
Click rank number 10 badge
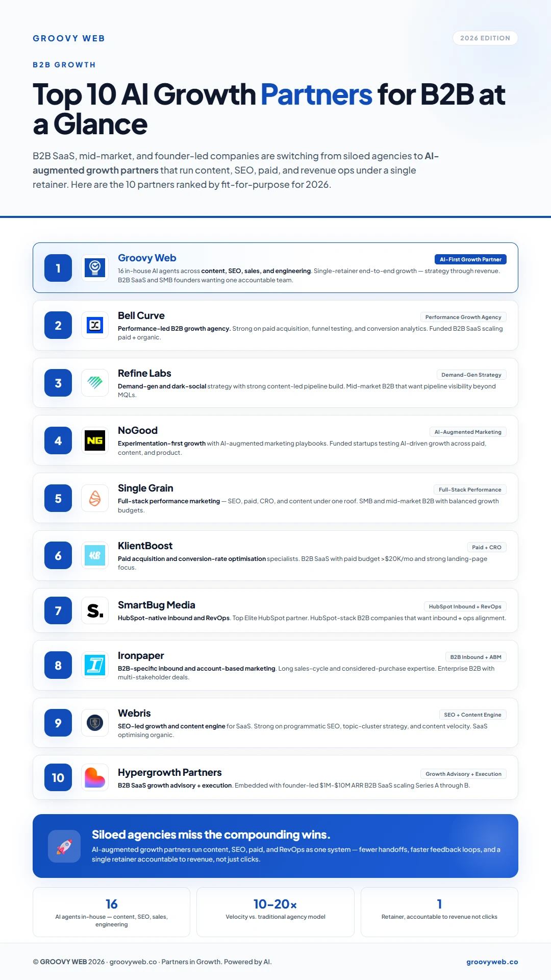58,777
